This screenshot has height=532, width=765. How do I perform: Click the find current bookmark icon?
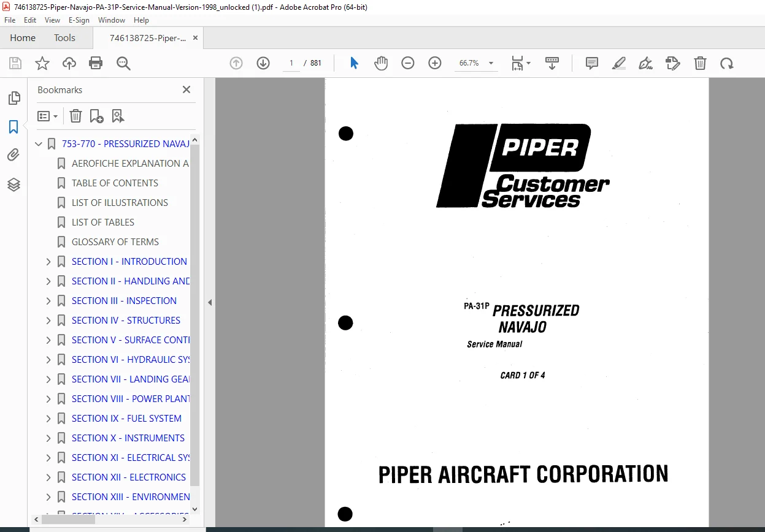point(118,116)
